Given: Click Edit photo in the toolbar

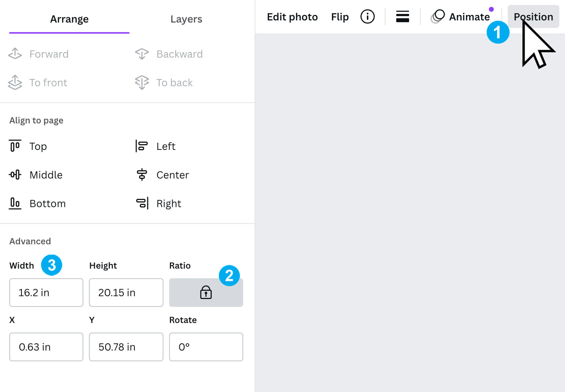Looking at the screenshot, I should (292, 17).
